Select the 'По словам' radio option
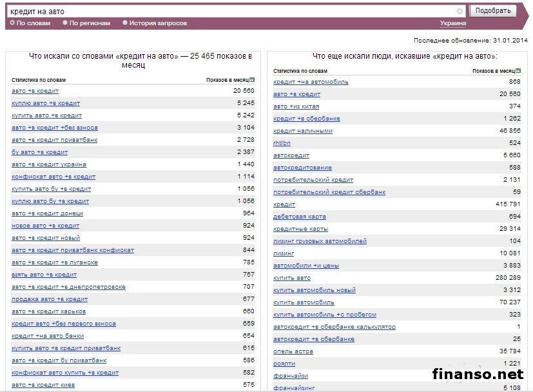 (x=12, y=23)
